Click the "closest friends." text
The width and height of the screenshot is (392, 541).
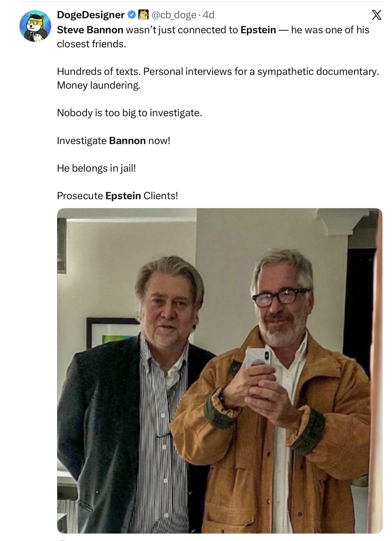tap(92, 44)
